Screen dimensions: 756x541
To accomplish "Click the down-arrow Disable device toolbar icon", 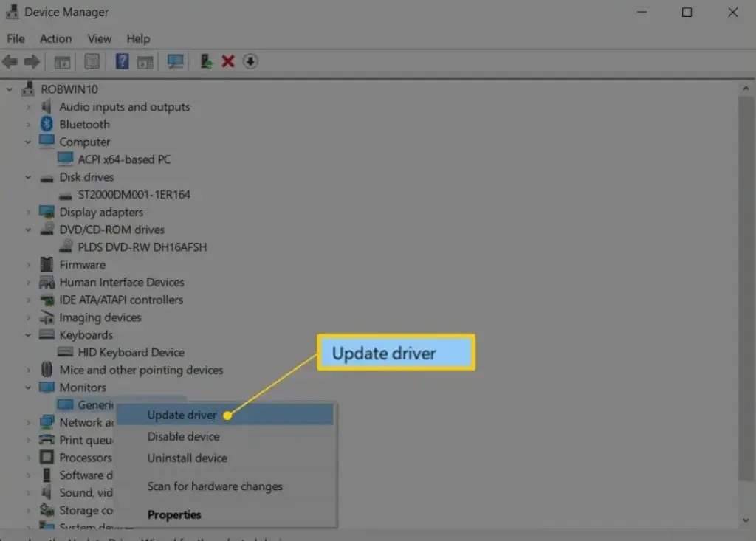I will click(x=250, y=62).
